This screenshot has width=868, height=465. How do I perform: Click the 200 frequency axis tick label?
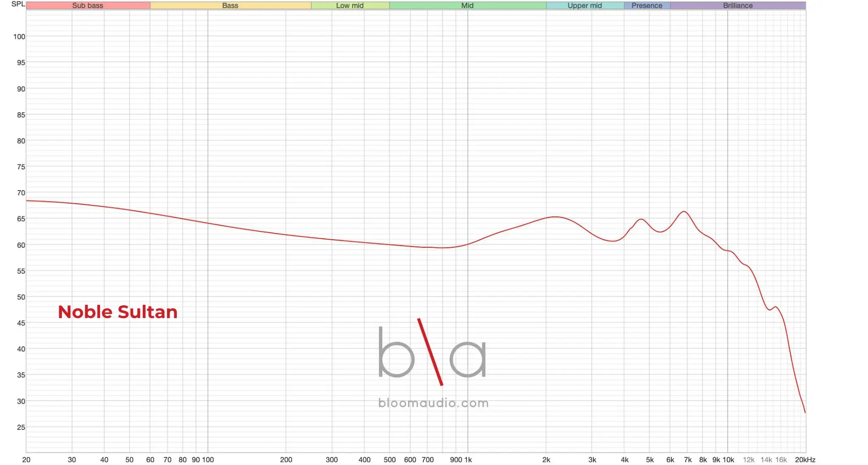[286, 460]
